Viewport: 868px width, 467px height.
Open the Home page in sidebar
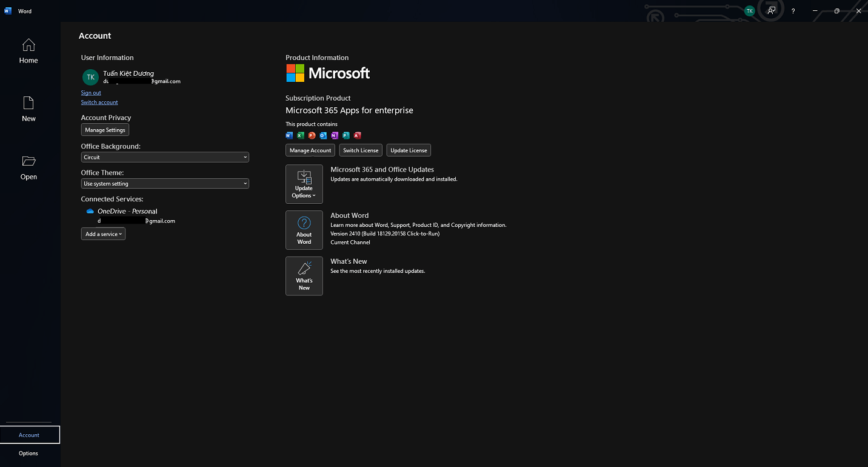tap(28, 51)
